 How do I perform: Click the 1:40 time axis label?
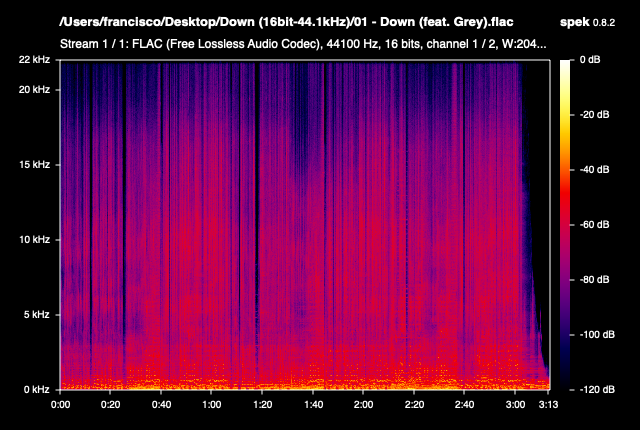click(313, 405)
